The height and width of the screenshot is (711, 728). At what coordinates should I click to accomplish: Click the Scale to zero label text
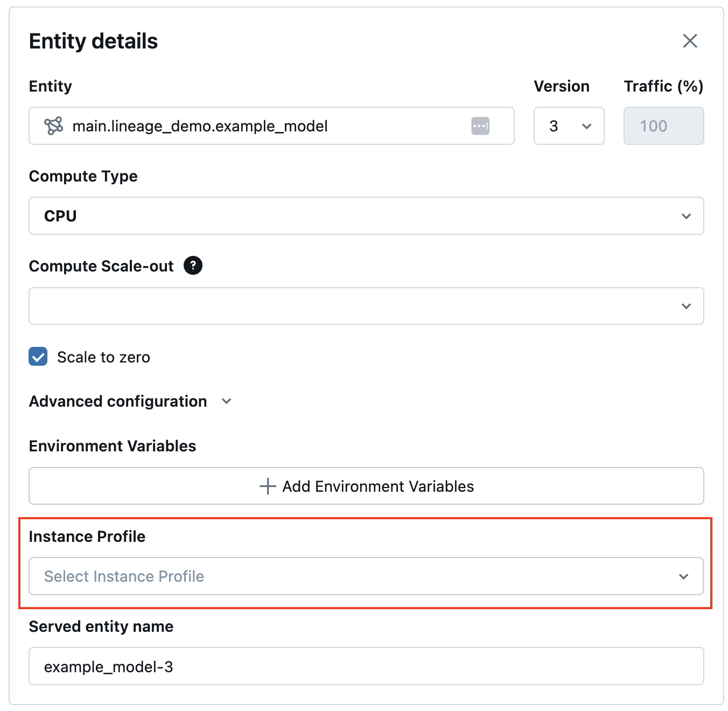pyautogui.click(x=103, y=357)
